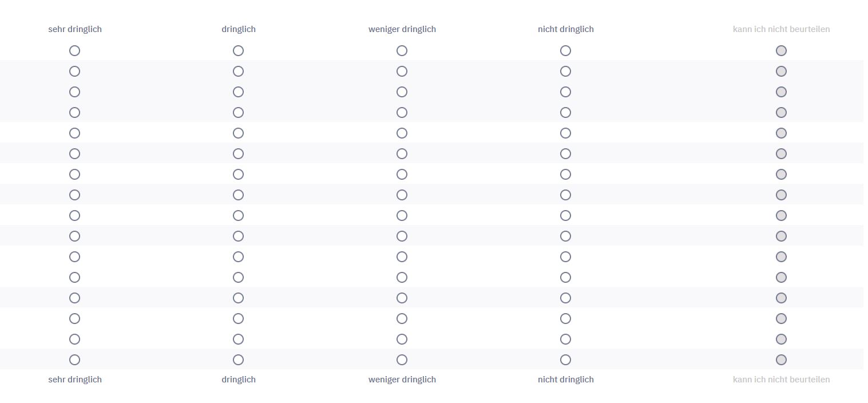Select 'kann ich nicht beurteilen' in first row
Viewport: 868px width, 403px height.
click(x=781, y=51)
